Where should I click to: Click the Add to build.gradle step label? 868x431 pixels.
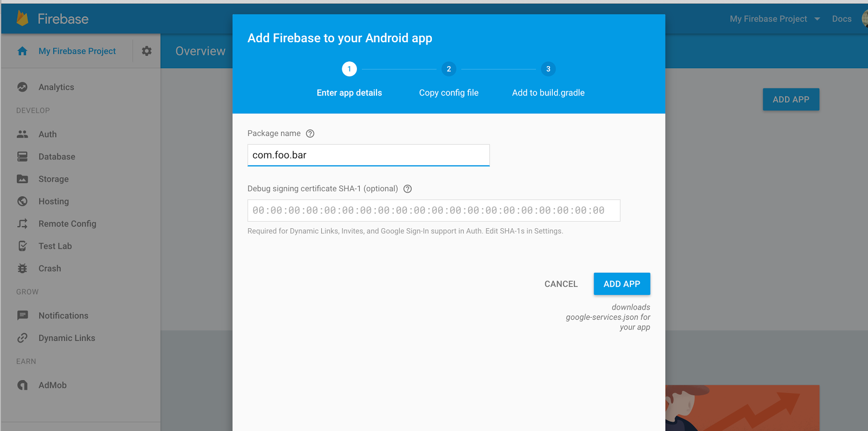point(548,93)
